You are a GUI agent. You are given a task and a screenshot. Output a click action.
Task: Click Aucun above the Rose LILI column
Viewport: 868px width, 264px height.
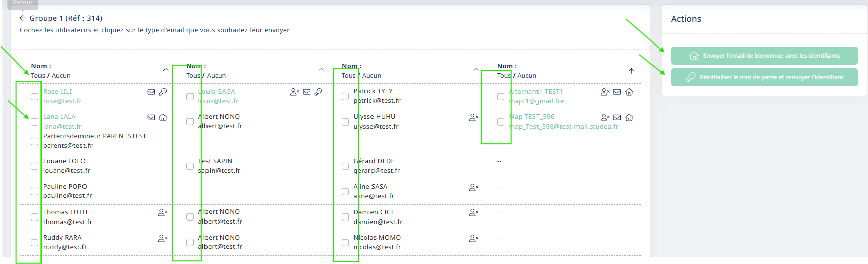pyautogui.click(x=61, y=76)
